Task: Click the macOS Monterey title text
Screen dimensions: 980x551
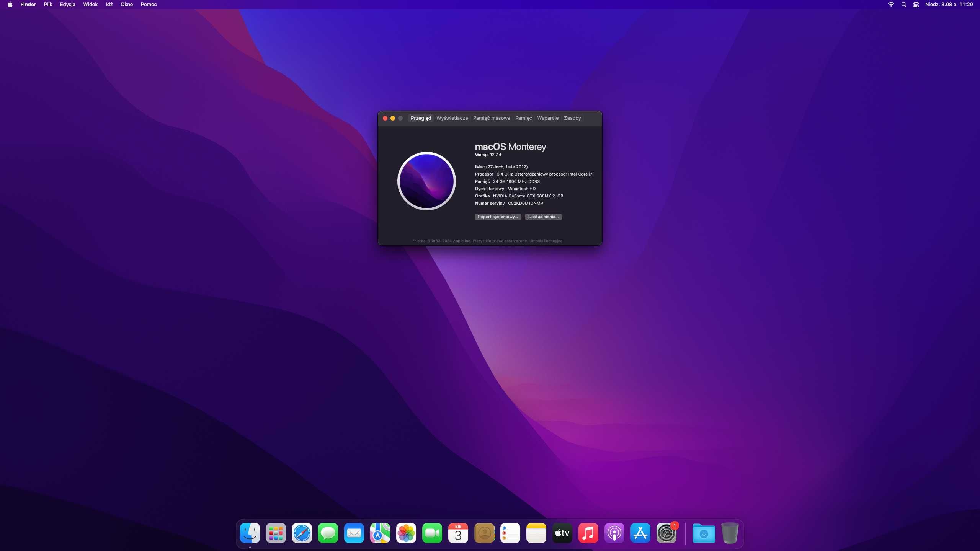Action: [510, 147]
